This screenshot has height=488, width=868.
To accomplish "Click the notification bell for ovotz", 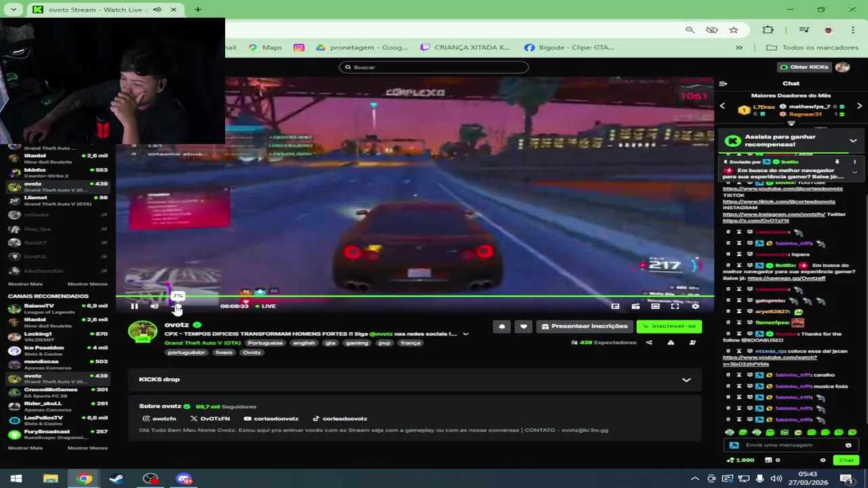I will point(502,327).
